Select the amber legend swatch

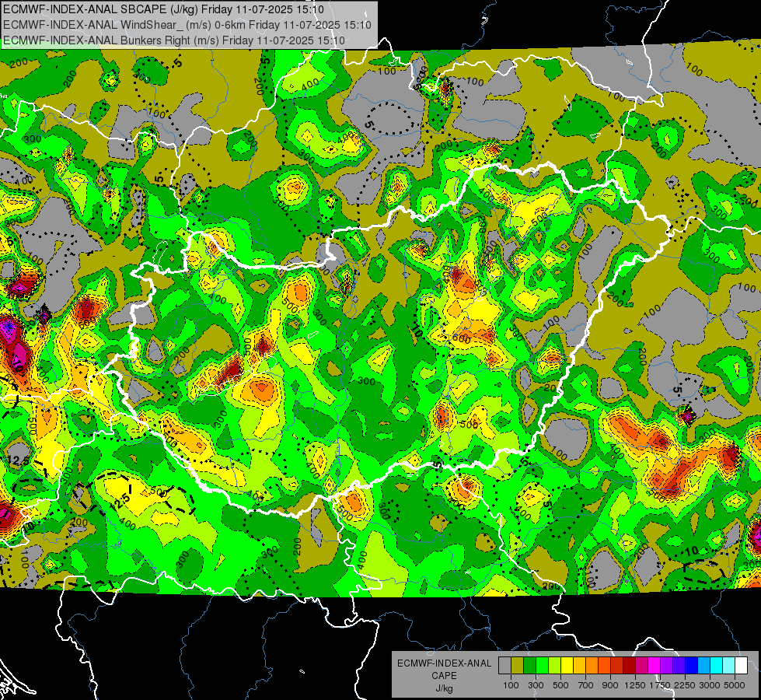point(579,665)
